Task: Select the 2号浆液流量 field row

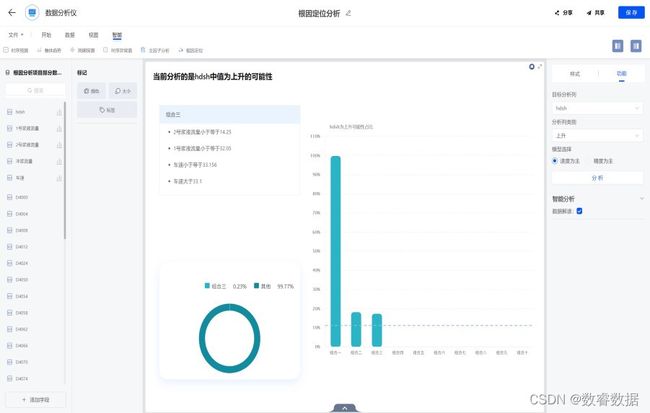Action: pyautogui.click(x=35, y=145)
